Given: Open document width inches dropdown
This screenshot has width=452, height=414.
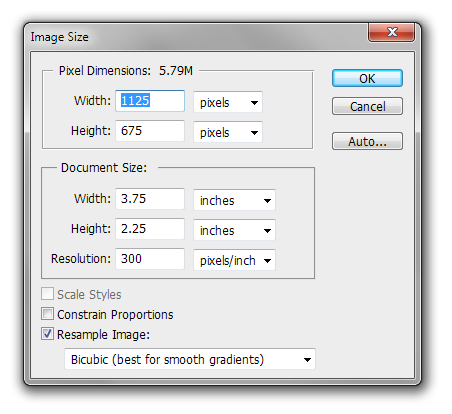Looking at the screenshot, I should click(x=234, y=200).
